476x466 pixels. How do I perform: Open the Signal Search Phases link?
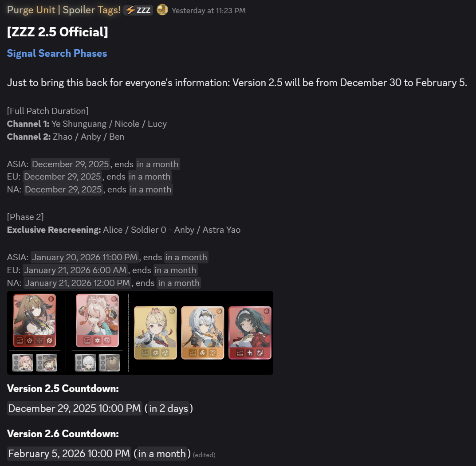tap(57, 53)
